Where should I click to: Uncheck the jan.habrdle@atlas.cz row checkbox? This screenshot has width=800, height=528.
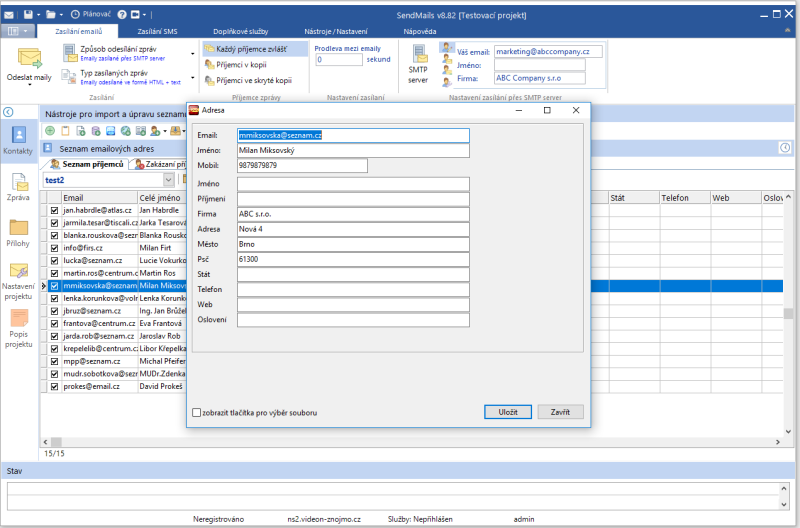[x=55, y=211]
